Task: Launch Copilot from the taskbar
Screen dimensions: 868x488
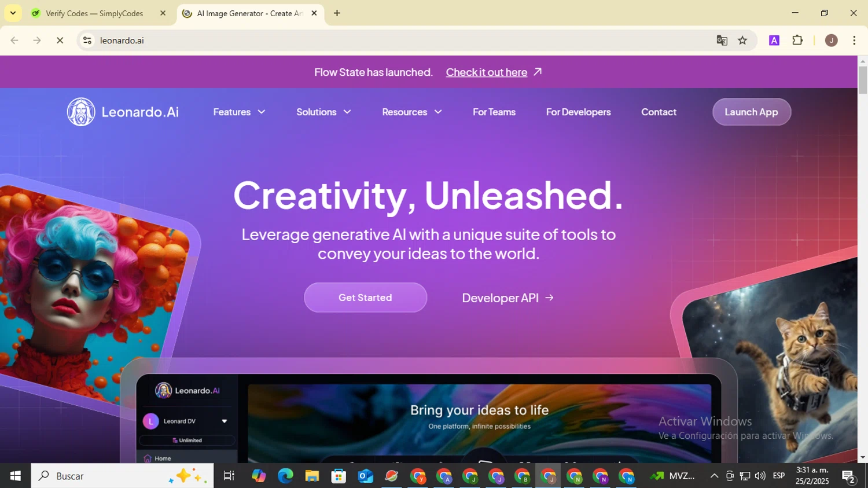Action: 259,476
